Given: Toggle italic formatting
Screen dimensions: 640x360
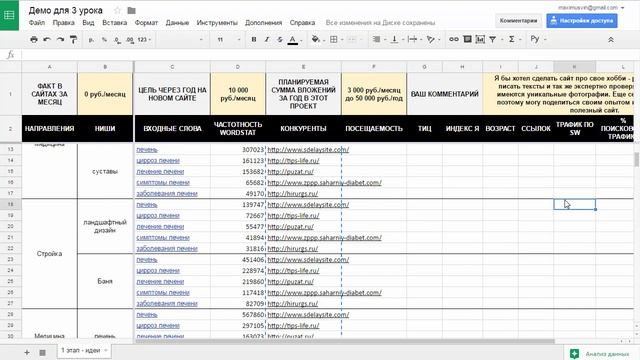Looking at the screenshot, I should 267,40.
